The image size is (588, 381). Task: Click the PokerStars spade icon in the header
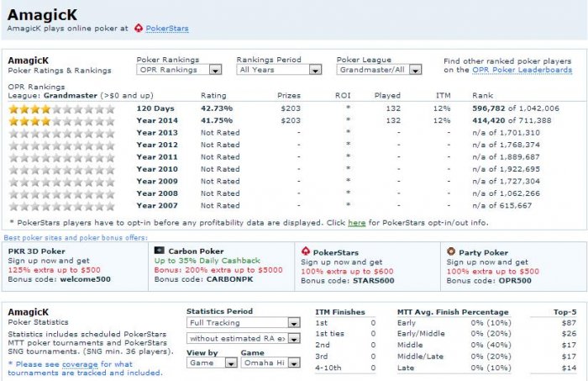[139, 28]
